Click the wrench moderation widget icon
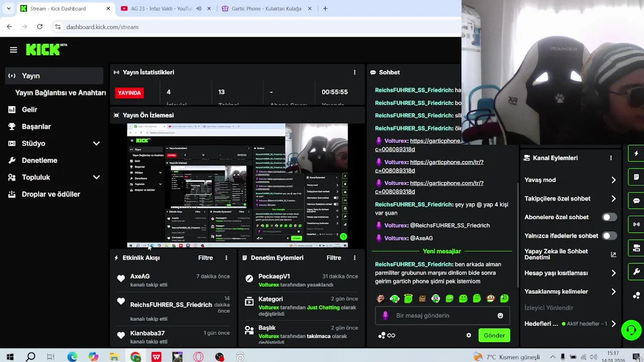Image resolution: width=644 pixels, height=362 pixels. coord(636,271)
